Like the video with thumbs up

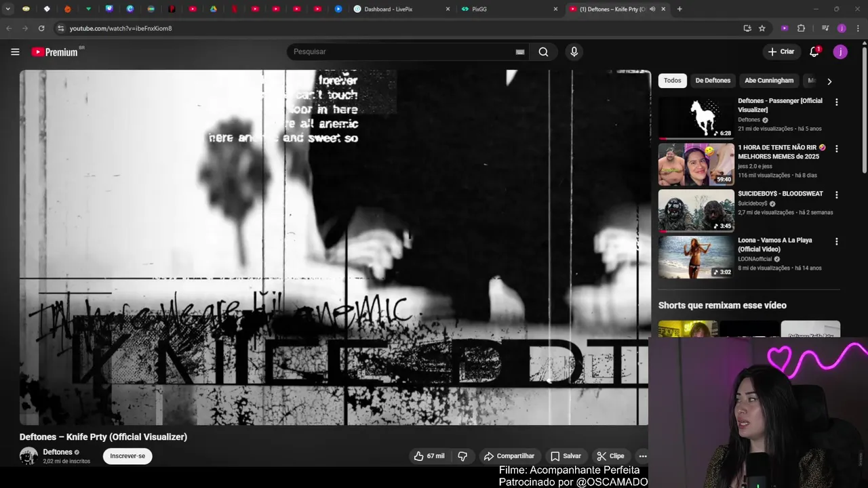coord(429,456)
